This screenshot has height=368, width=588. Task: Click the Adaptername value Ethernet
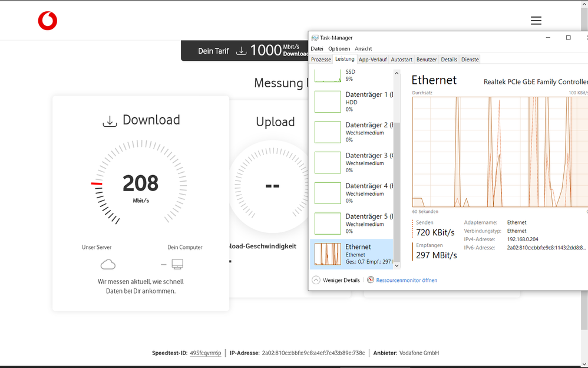(517, 223)
